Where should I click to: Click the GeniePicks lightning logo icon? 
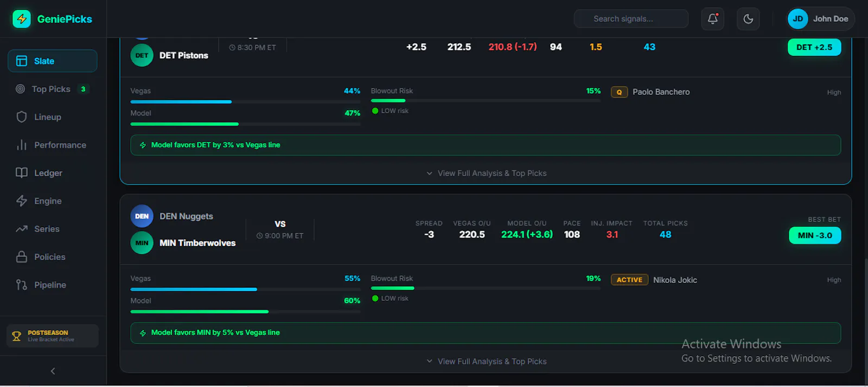click(22, 19)
